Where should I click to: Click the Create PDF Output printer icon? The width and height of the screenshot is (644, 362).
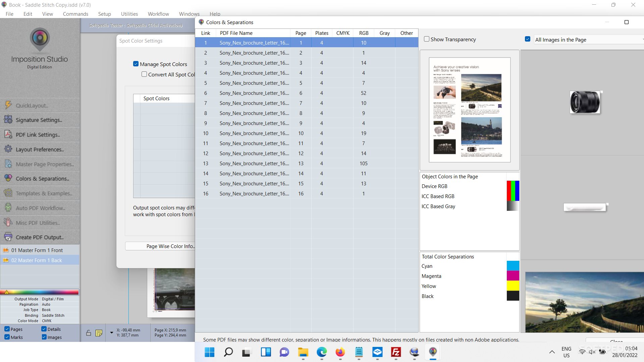pyautogui.click(x=8, y=237)
